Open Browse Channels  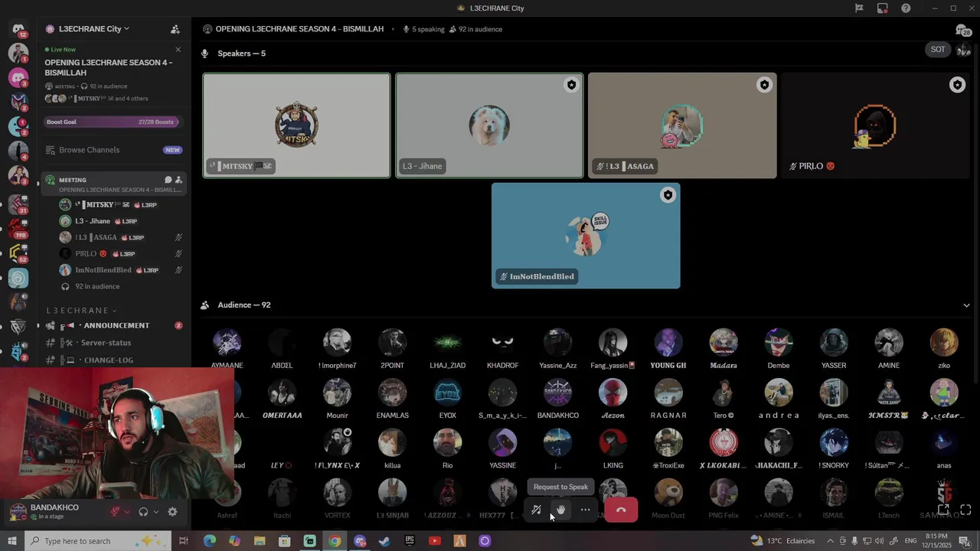pyautogui.click(x=113, y=150)
